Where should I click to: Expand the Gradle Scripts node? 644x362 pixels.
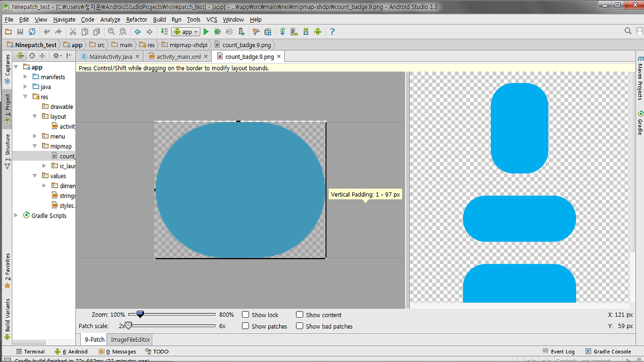pos(17,215)
